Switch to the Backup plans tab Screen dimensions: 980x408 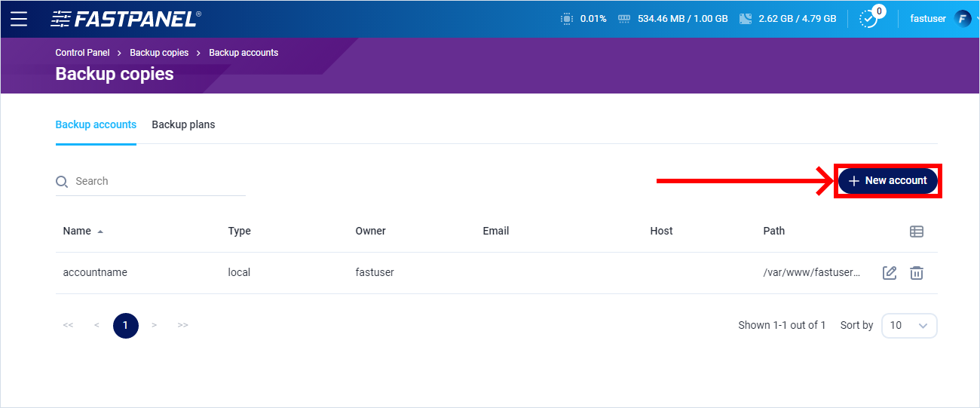point(183,124)
